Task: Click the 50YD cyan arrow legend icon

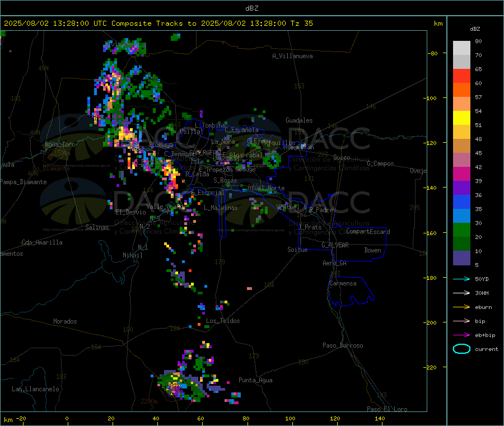Action: tap(461, 279)
